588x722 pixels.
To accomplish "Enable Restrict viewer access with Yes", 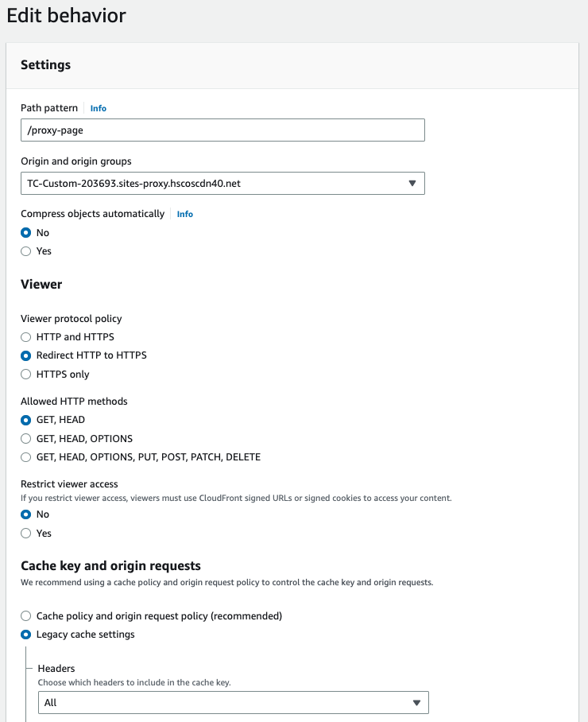I will tap(25, 533).
